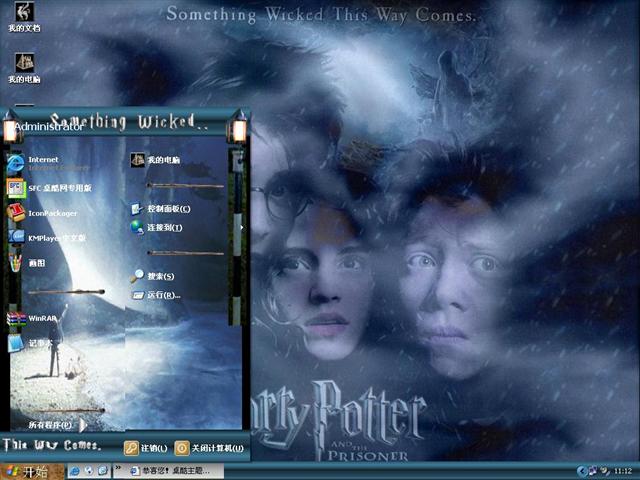Open 控制面板(C) from the Start menu
This screenshot has width=640, height=480.
pyautogui.click(x=160, y=209)
